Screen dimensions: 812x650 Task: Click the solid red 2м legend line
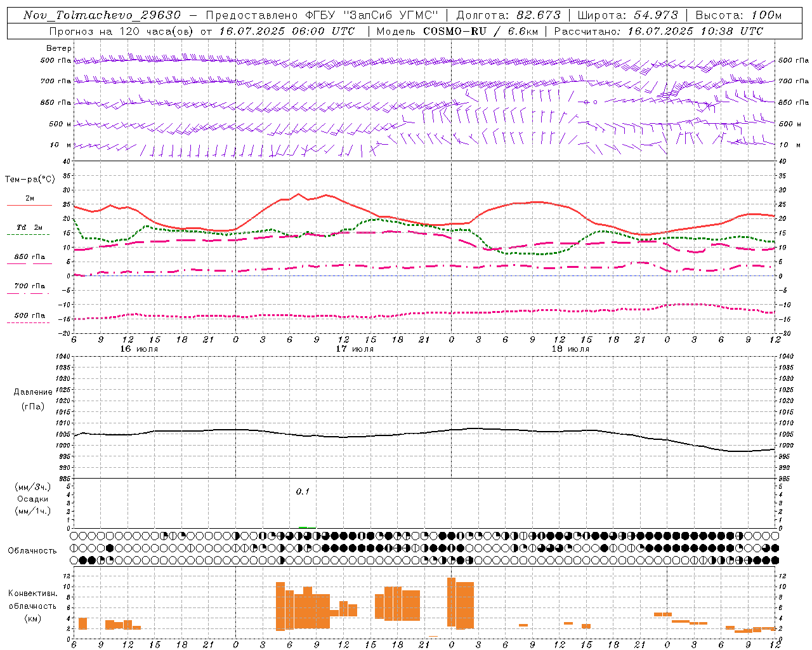tap(29, 206)
